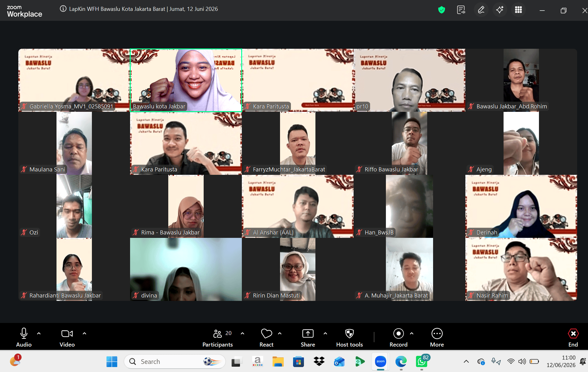This screenshot has height=372, width=588.
Task: Click the FarryzMuchtar_JakartaBarat name label
Action: (289, 170)
